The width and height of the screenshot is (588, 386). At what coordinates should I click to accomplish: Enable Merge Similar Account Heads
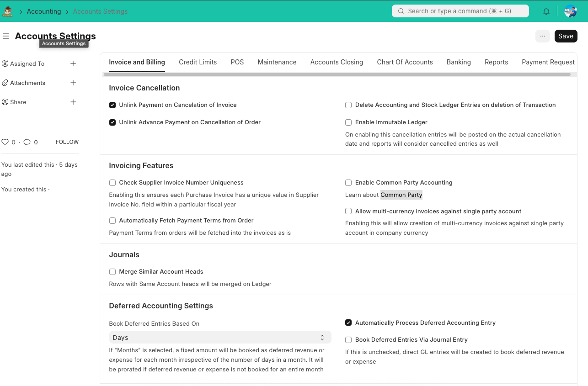pos(112,272)
